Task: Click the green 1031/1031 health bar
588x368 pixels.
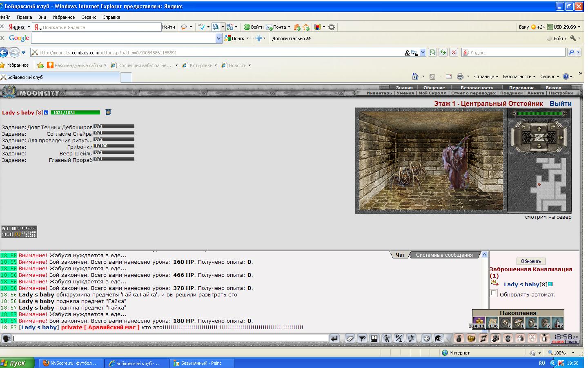Action: 76,112
